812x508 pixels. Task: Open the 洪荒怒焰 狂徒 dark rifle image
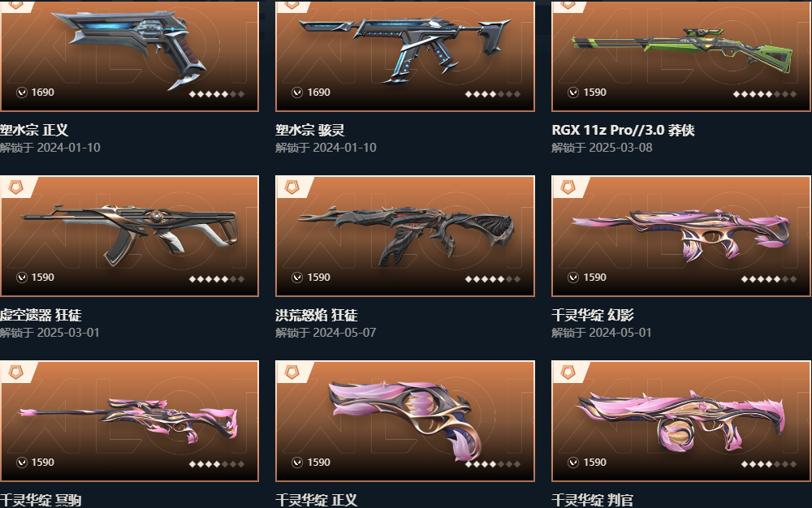click(x=405, y=235)
